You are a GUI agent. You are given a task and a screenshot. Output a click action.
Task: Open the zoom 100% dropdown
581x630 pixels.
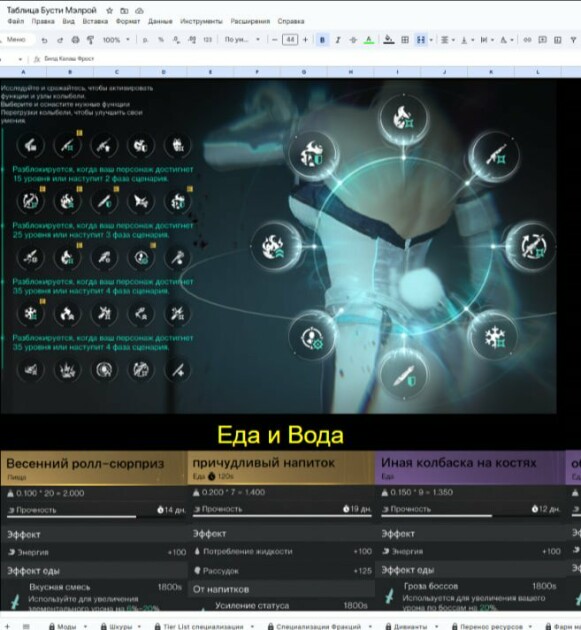click(116, 40)
